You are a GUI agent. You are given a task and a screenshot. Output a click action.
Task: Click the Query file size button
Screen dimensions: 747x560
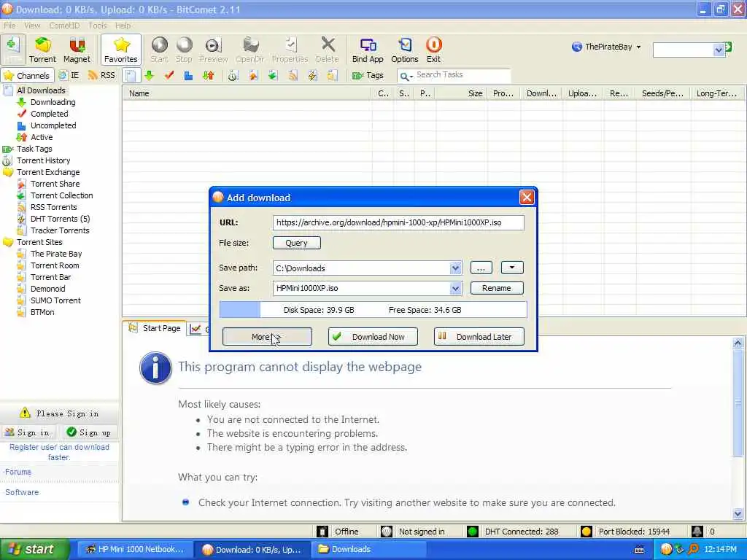[296, 243]
